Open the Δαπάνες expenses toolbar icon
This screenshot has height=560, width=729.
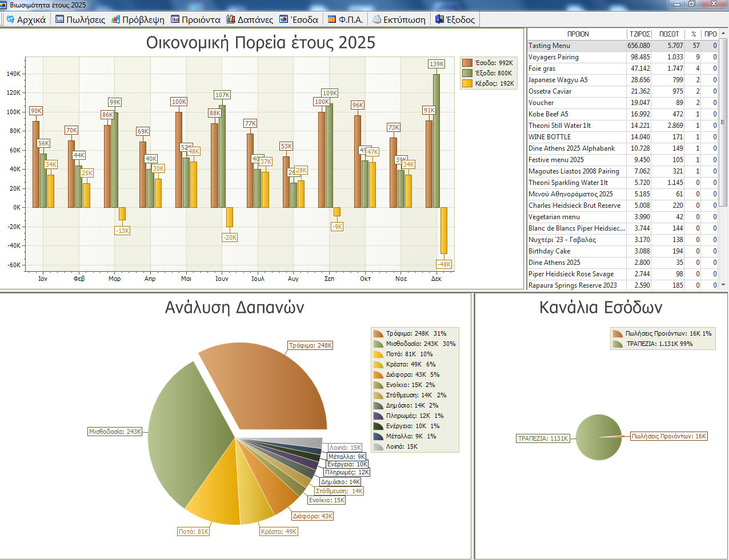point(231,19)
